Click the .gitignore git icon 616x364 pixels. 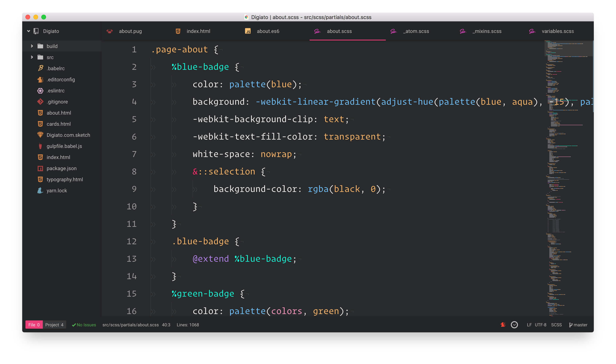[x=40, y=102]
